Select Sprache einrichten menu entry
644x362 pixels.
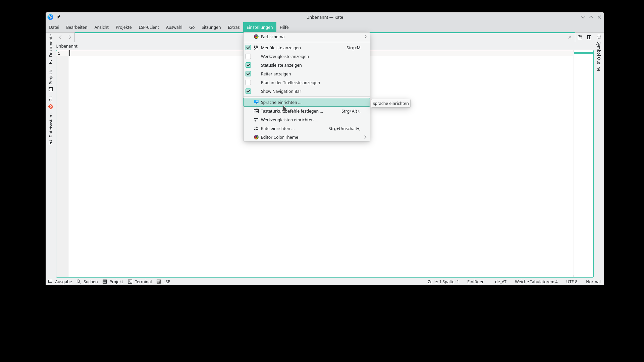point(307,102)
